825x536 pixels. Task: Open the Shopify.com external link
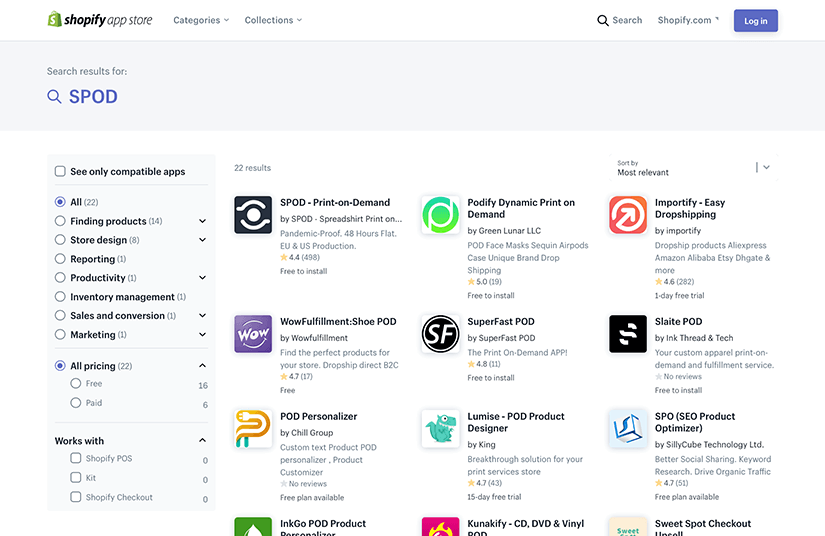(688, 20)
